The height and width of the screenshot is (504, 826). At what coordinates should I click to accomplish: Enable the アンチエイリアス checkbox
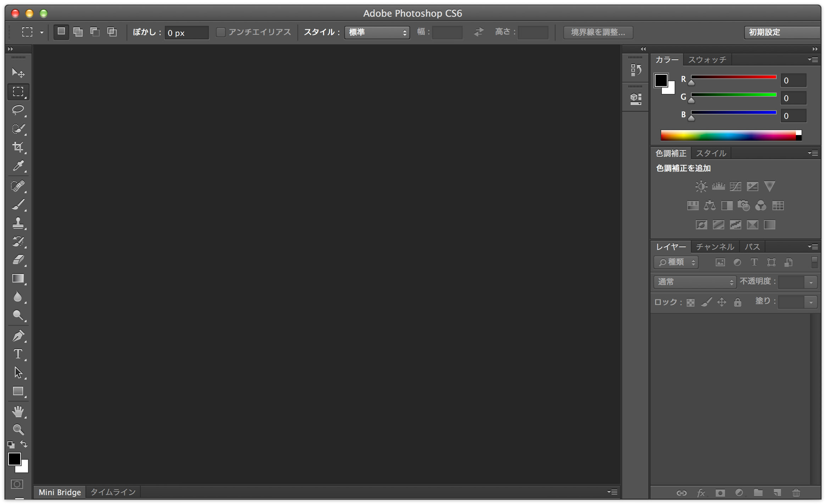[221, 32]
